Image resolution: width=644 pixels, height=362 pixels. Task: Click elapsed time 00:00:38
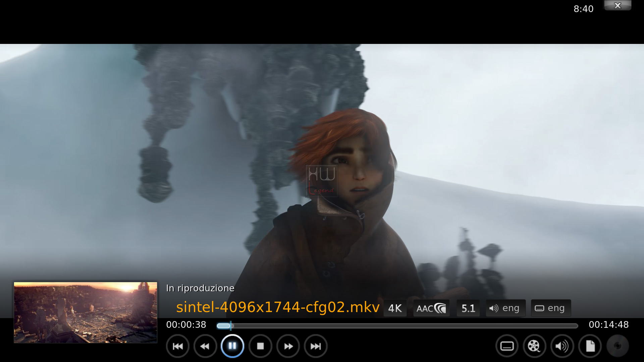[186, 324]
